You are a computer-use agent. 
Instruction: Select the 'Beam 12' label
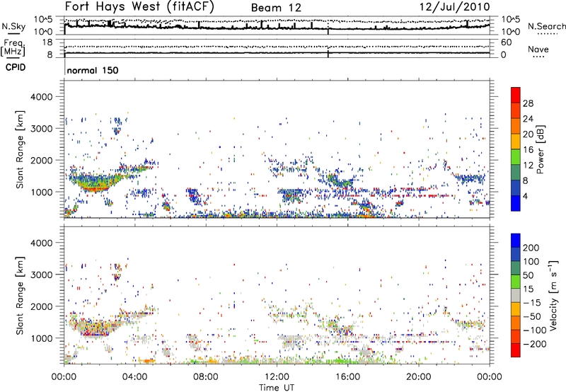click(x=276, y=8)
